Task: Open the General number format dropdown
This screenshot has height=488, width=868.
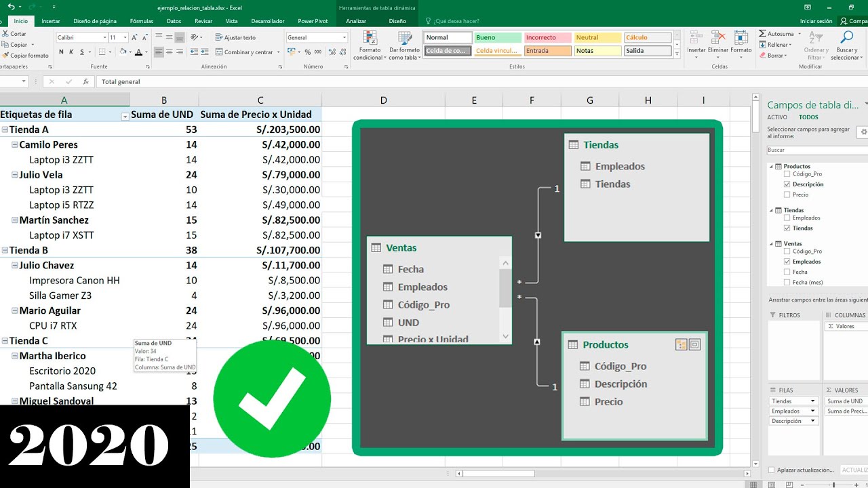Action: 344,37
